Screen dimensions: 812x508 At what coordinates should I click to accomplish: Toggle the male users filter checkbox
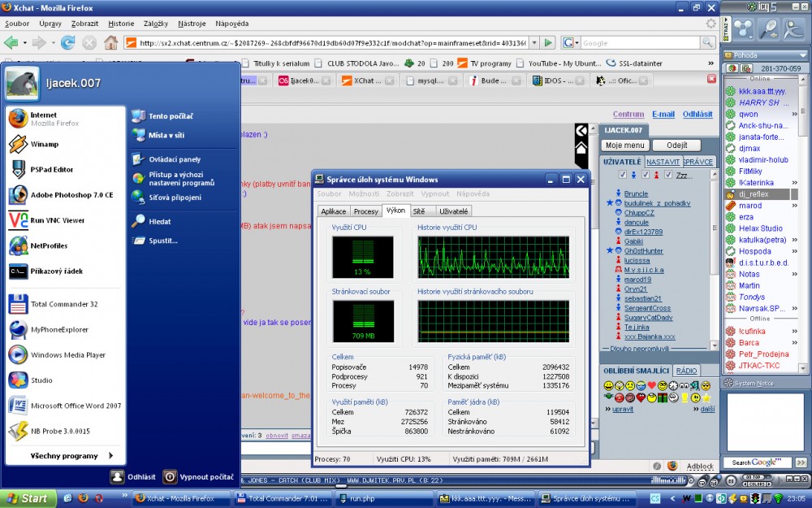[x=623, y=175]
